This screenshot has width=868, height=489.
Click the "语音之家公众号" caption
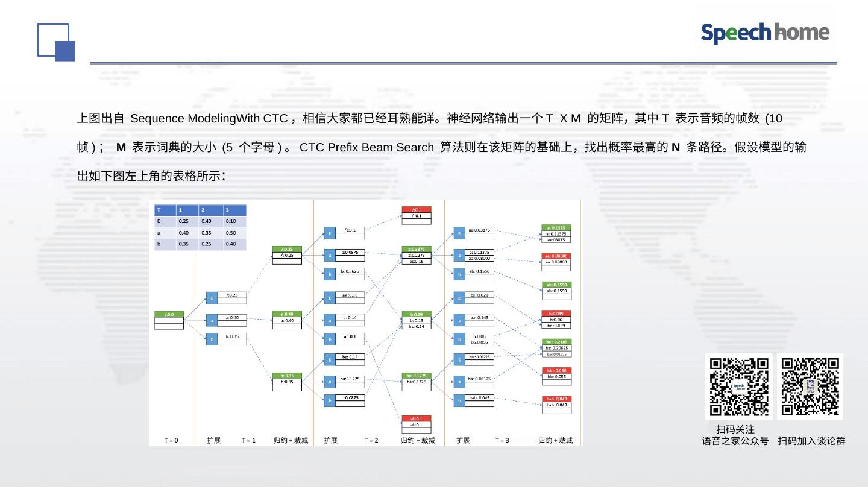tap(735, 441)
